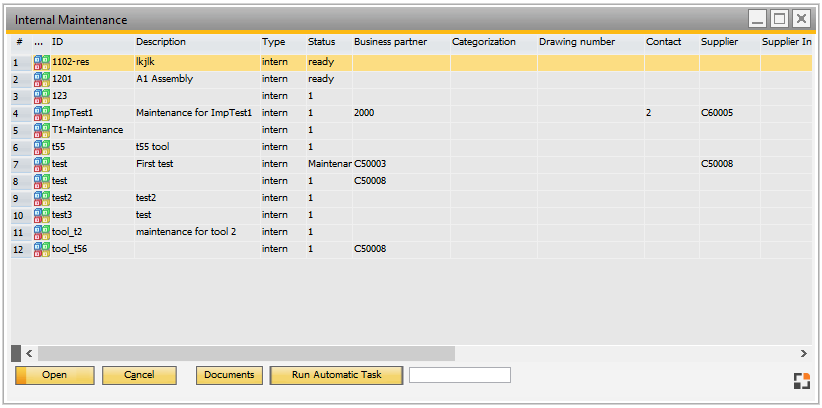Click the text field beside Run Automatic Task
This screenshot has height=408, width=822.
[x=460, y=375]
